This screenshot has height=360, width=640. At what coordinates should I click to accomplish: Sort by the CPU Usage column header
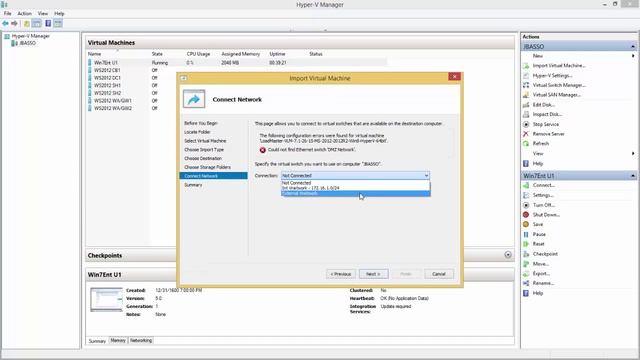[198, 54]
